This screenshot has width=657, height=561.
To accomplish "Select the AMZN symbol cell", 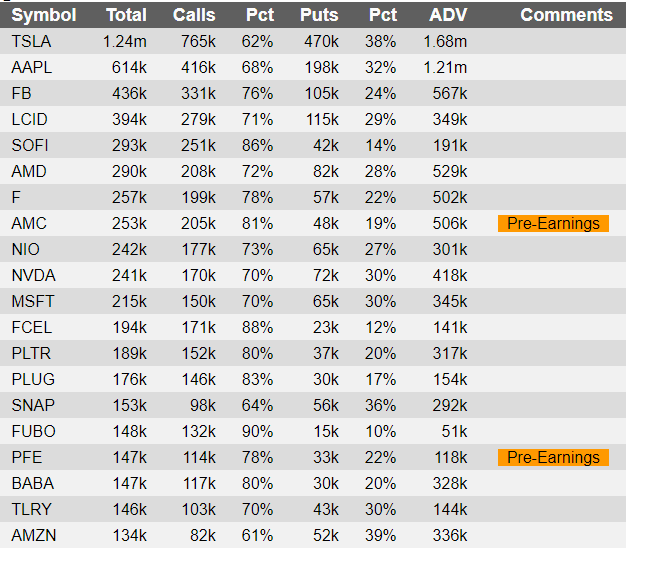I will [34, 535].
